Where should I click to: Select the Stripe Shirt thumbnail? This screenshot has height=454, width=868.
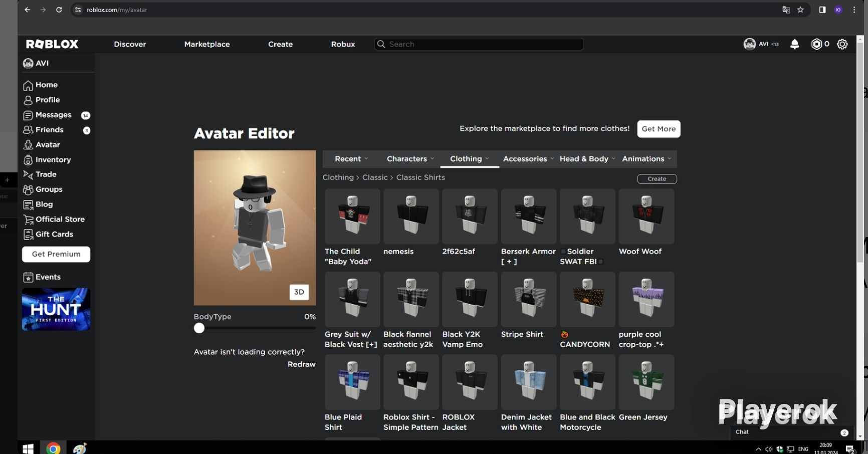coord(529,299)
